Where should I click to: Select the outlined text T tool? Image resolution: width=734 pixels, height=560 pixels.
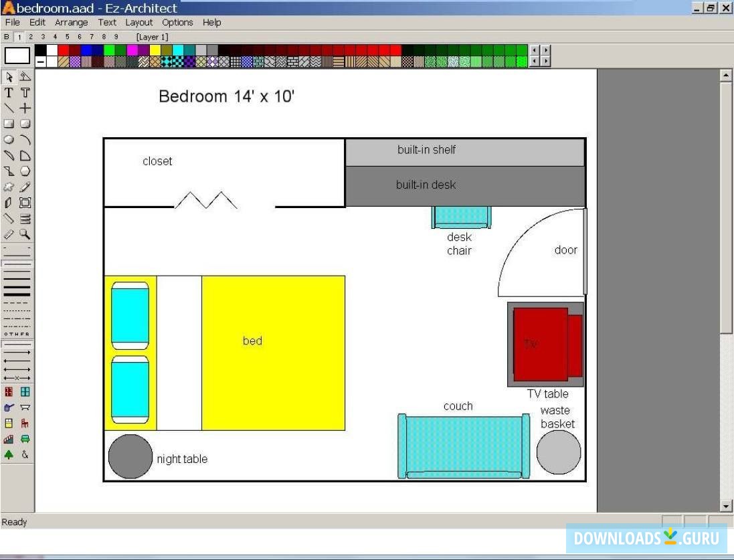(25, 93)
